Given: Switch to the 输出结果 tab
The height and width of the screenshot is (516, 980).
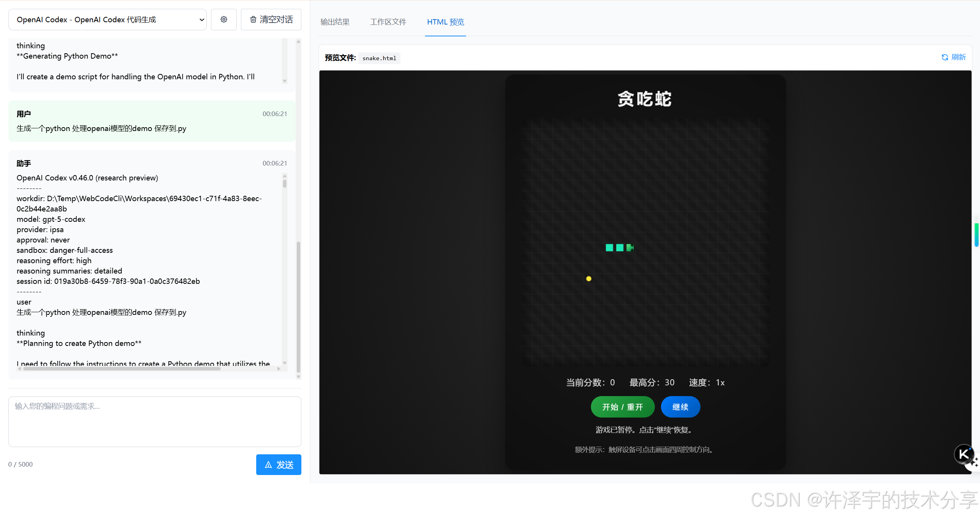Looking at the screenshot, I should [335, 22].
